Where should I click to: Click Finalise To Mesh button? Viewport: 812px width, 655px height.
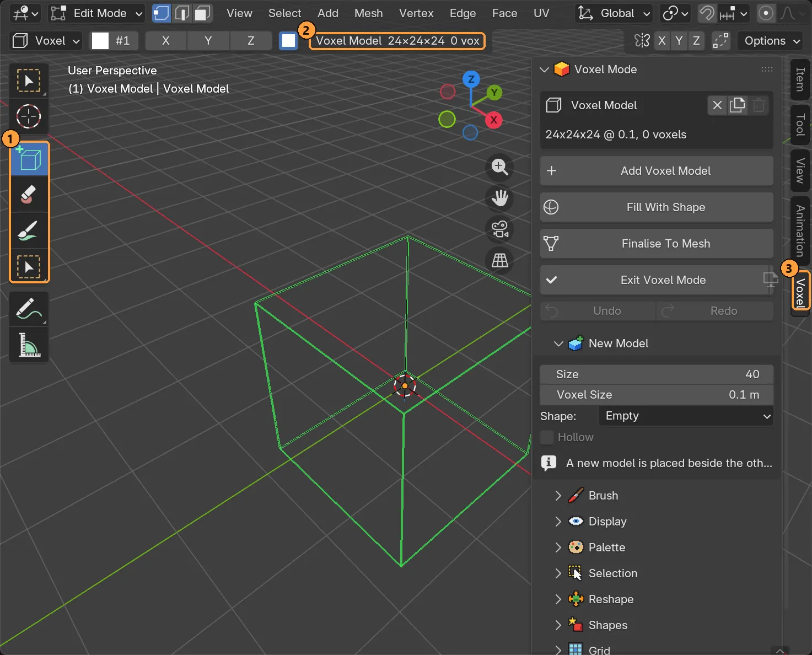click(x=657, y=244)
